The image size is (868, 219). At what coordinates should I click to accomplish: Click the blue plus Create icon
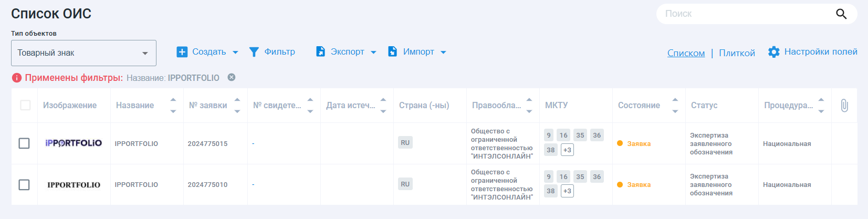182,52
